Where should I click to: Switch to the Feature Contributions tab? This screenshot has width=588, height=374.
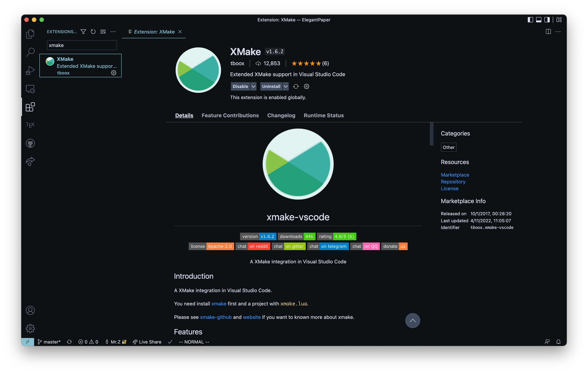click(230, 115)
